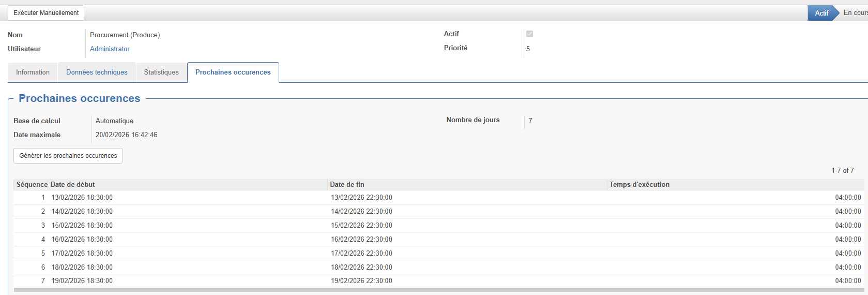The height and width of the screenshot is (295, 868).
Task: Click the Priorité value 5
Action: coord(528,49)
